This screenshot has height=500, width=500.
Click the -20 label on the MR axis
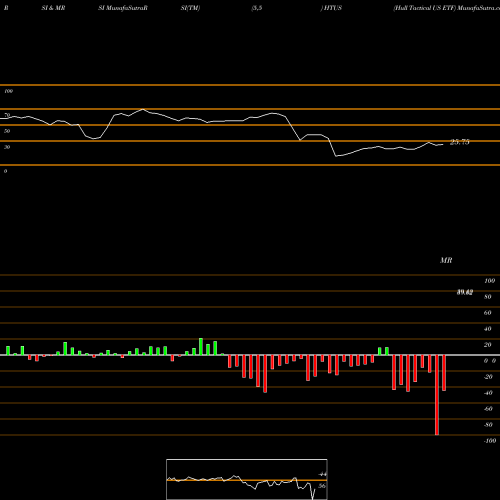pos(488,377)
